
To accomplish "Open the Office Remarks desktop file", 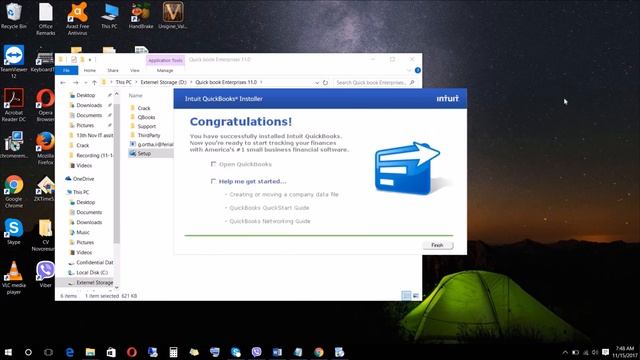I will [46, 18].
